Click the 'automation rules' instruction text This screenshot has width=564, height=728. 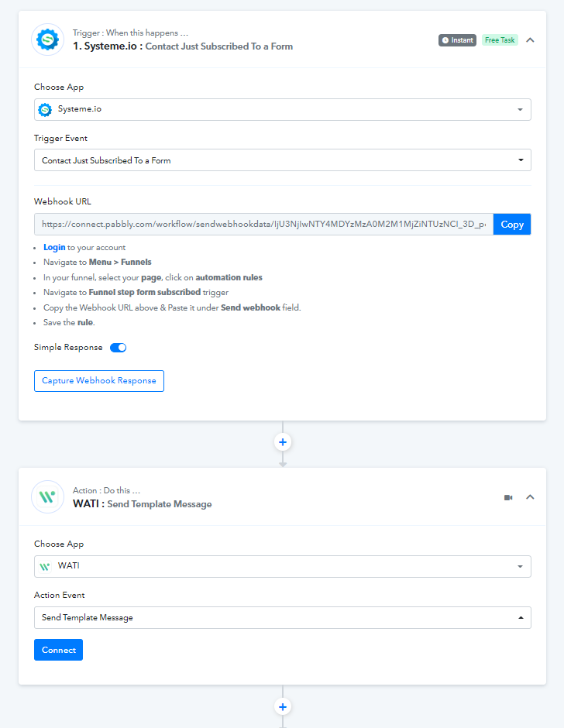(x=229, y=277)
